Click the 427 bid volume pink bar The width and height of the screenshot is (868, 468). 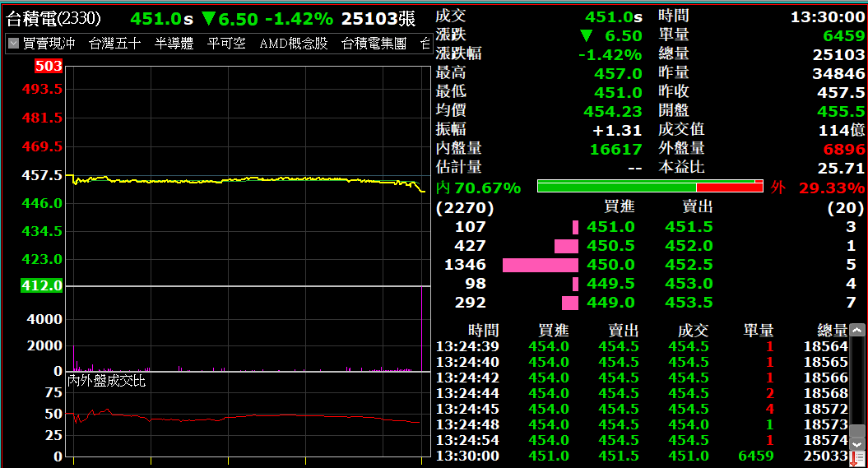click(566, 246)
